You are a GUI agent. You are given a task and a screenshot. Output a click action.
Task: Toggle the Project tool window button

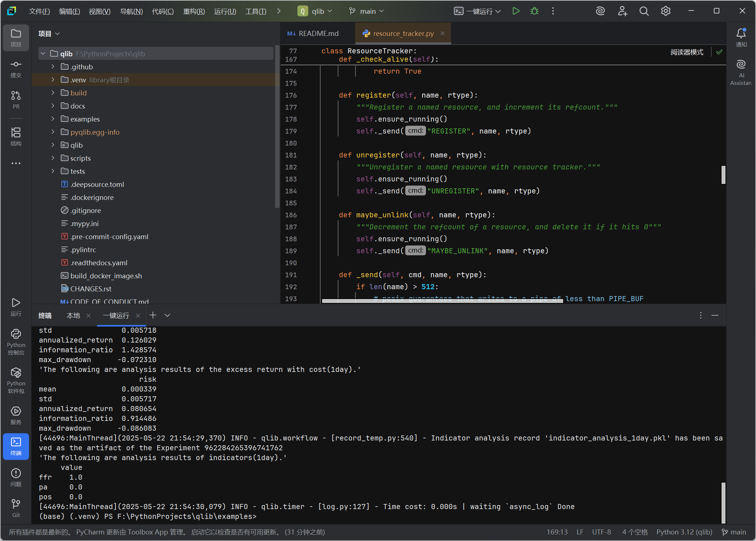click(x=16, y=37)
